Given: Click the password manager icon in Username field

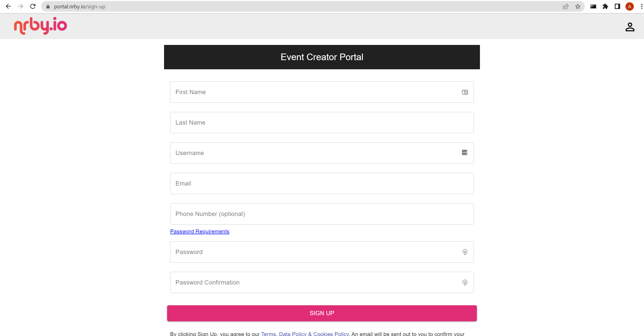Looking at the screenshot, I should click(464, 153).
